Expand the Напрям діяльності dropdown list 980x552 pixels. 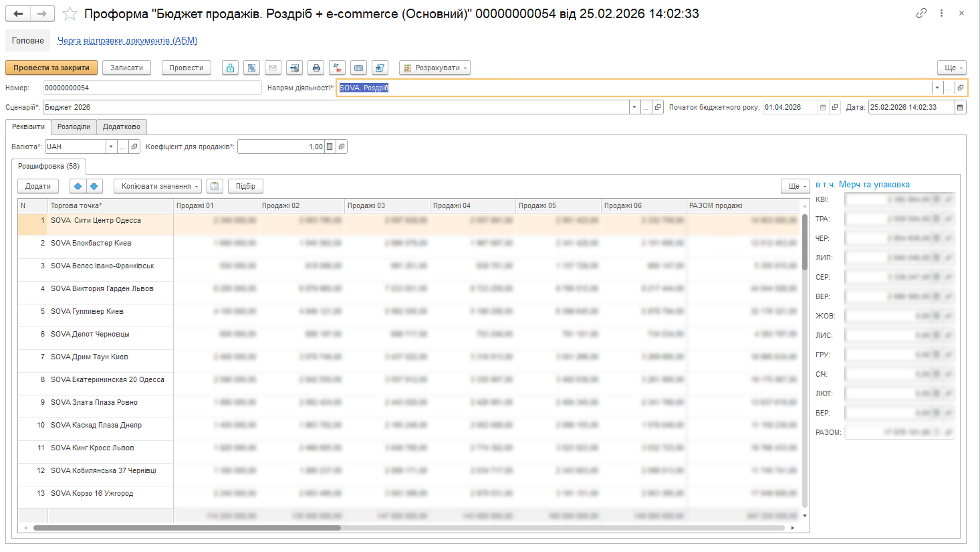point(937,88)
